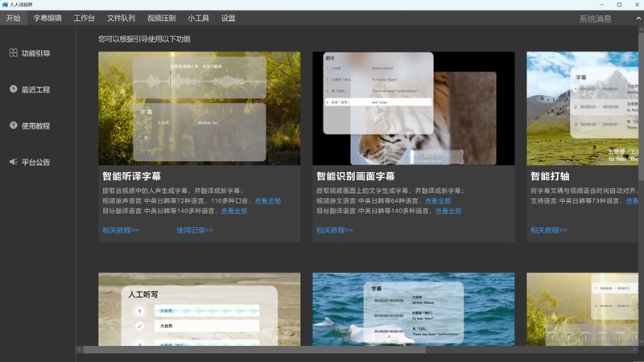The width and height of the screenshot is (644, 362).
Task: Collapse the 系统消息 panel with chevron
Action: [638, 19]
